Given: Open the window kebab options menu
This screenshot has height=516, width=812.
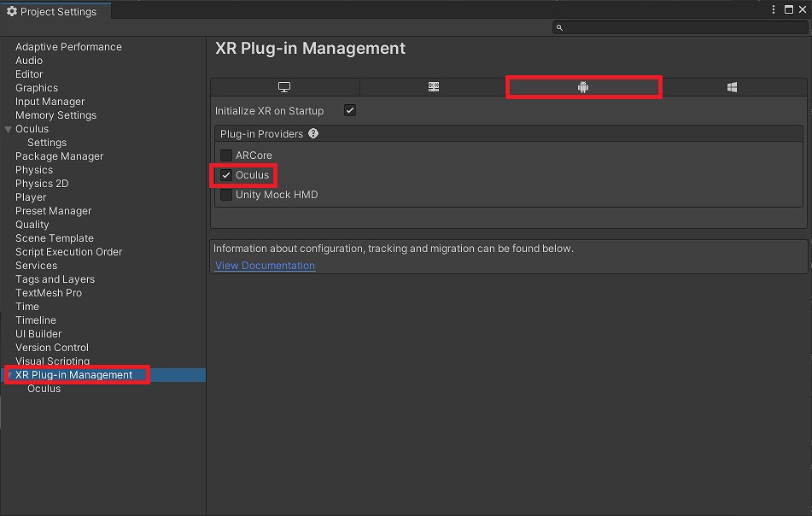Looking at the screenshot, I should tap(774, 9).
